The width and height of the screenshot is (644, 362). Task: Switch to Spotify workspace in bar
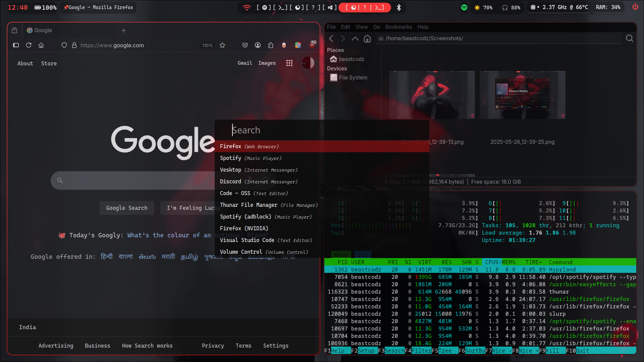pyautogui.click(x=265, y=7)
